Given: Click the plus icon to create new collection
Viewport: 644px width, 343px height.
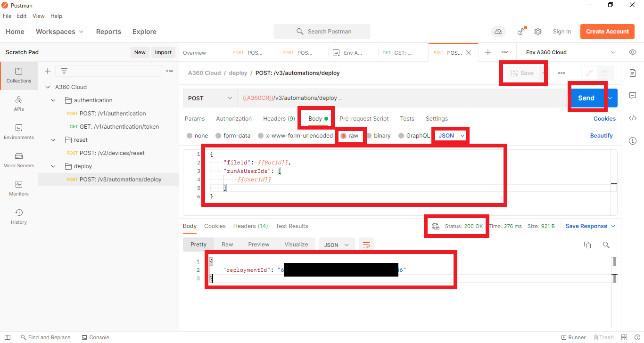Looking at the screenshot, I should (x=48, y=71).
